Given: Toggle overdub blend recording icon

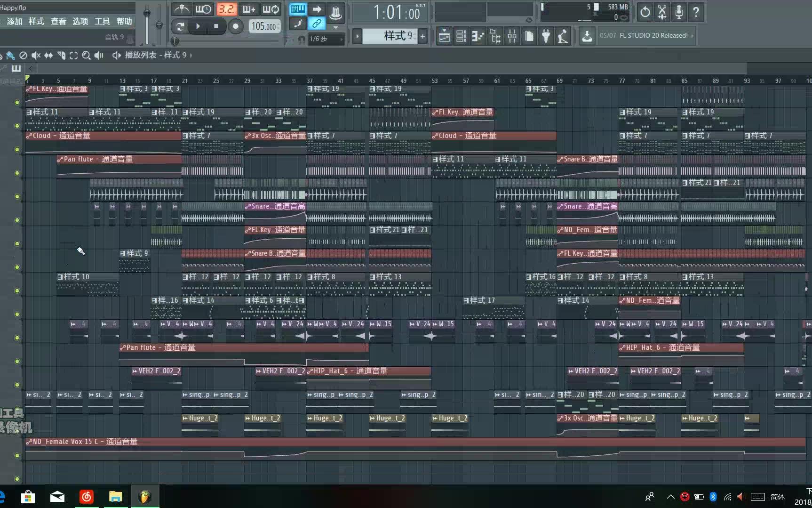Looking at the screenshot, I should [249, 9].
